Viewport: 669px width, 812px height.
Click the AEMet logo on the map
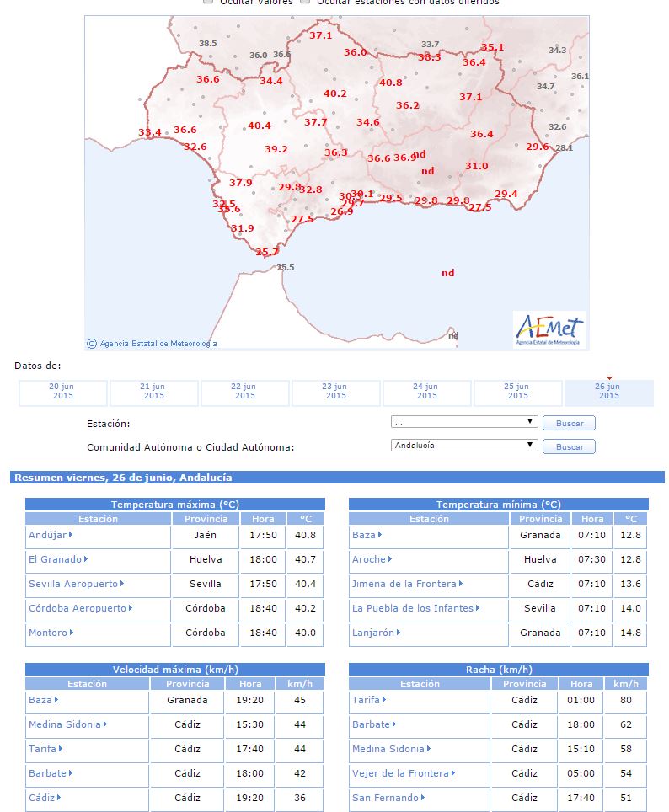click(549, 330)
